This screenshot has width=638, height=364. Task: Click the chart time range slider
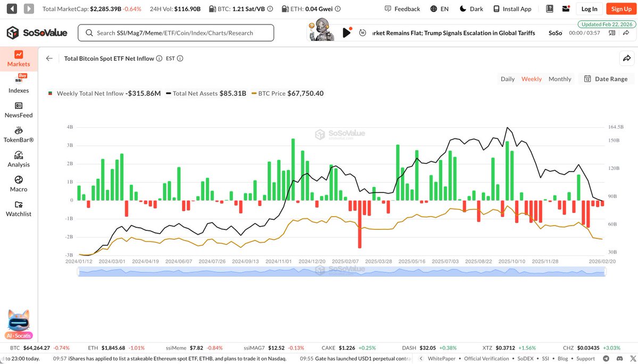(342, 272)
